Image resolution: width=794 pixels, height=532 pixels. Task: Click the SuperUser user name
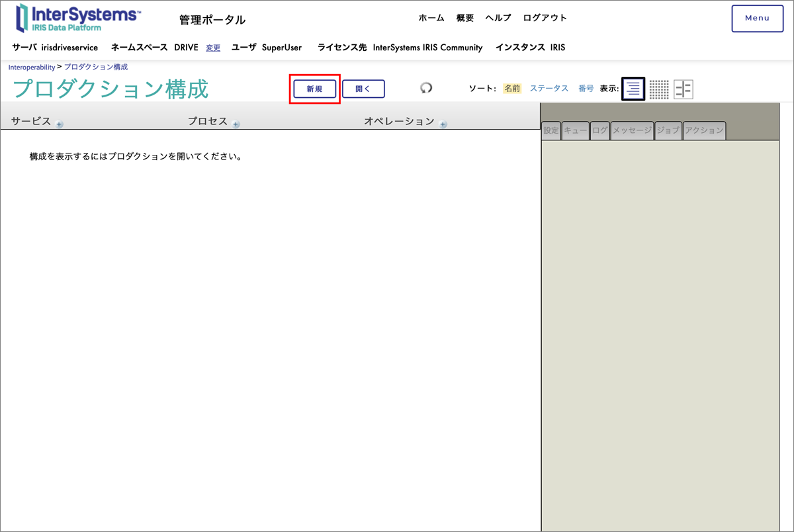282,48
